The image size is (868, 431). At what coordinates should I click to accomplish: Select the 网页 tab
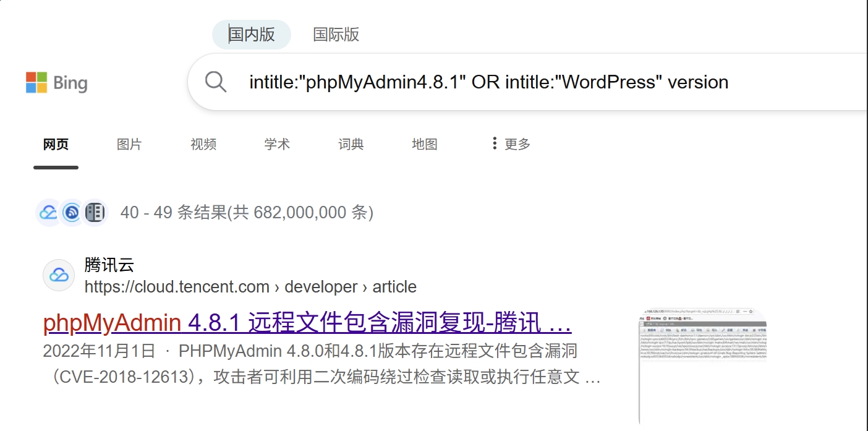point(56,144)
